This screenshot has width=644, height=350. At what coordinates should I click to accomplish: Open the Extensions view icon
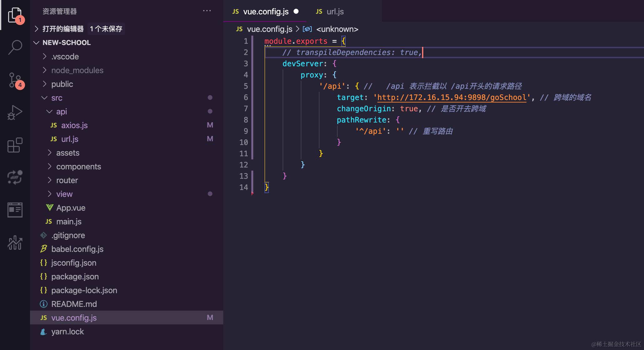point(15,145)
